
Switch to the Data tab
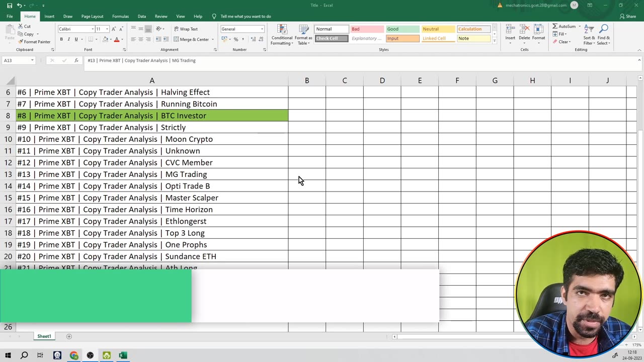[142, 16]
